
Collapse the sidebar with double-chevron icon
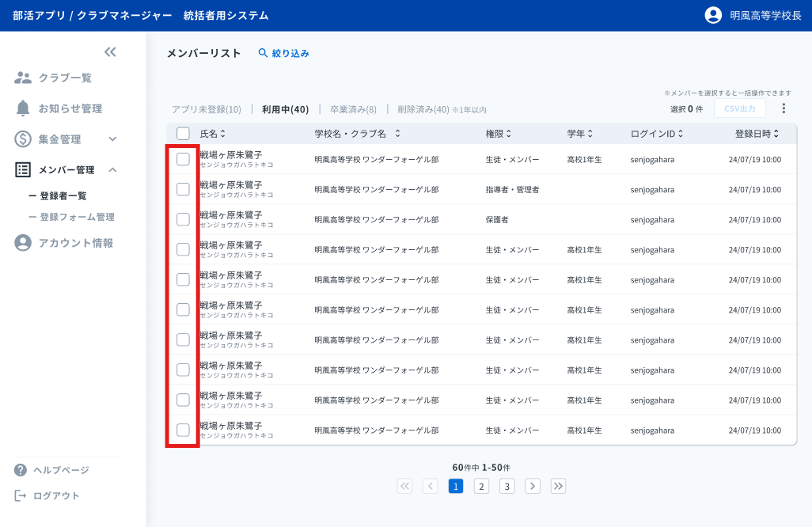pos(110,51)
